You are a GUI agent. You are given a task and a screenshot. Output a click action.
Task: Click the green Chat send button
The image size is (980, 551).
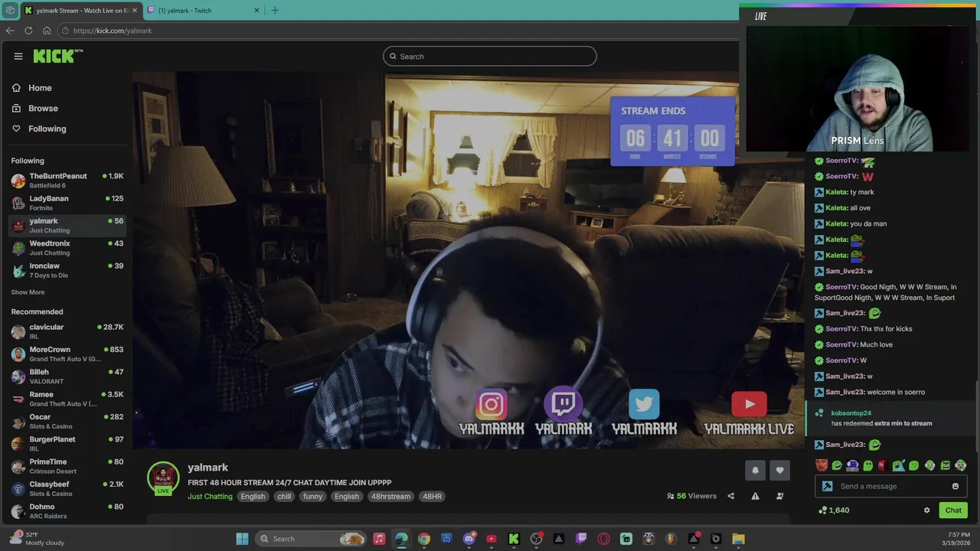pyautogui.click(x=953, y=510)
